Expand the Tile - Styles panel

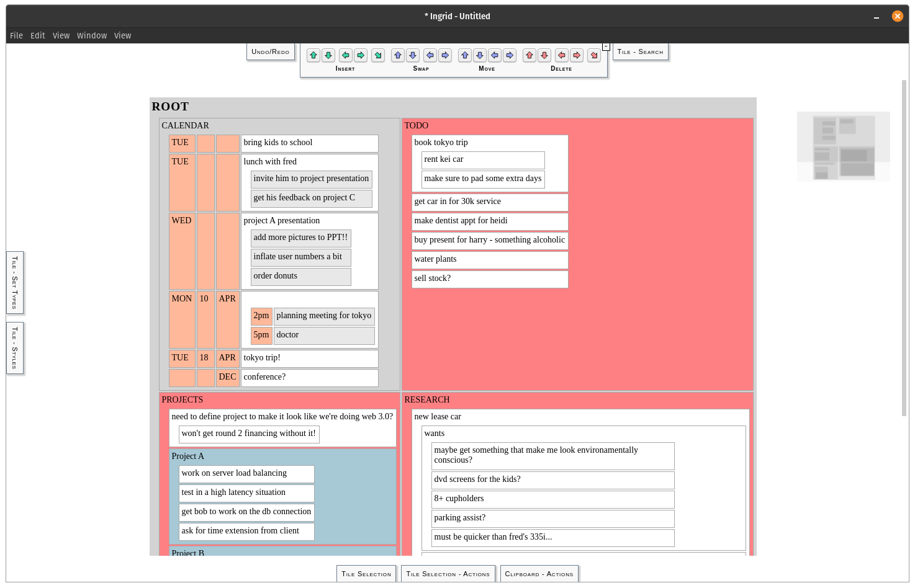(x=14, y=347)
